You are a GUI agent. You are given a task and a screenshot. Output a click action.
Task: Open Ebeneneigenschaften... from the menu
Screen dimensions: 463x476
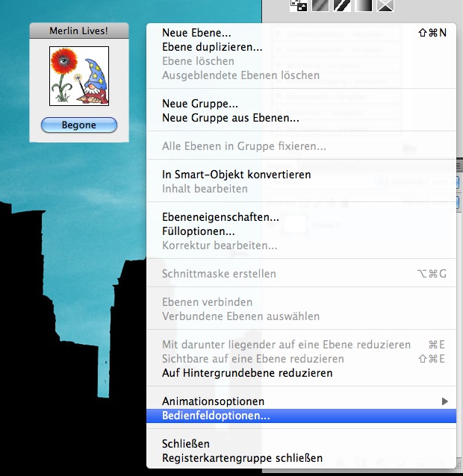(301, 217)
